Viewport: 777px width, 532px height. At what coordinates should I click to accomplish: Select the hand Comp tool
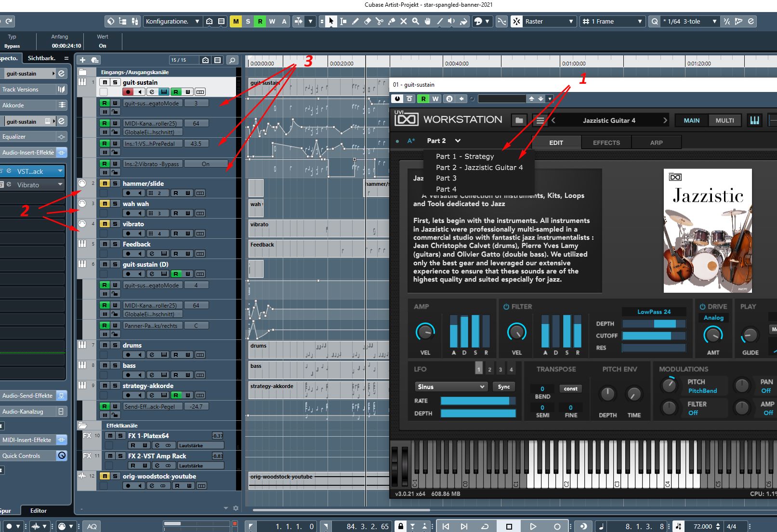pyautogui.click(x=427, y=21)
